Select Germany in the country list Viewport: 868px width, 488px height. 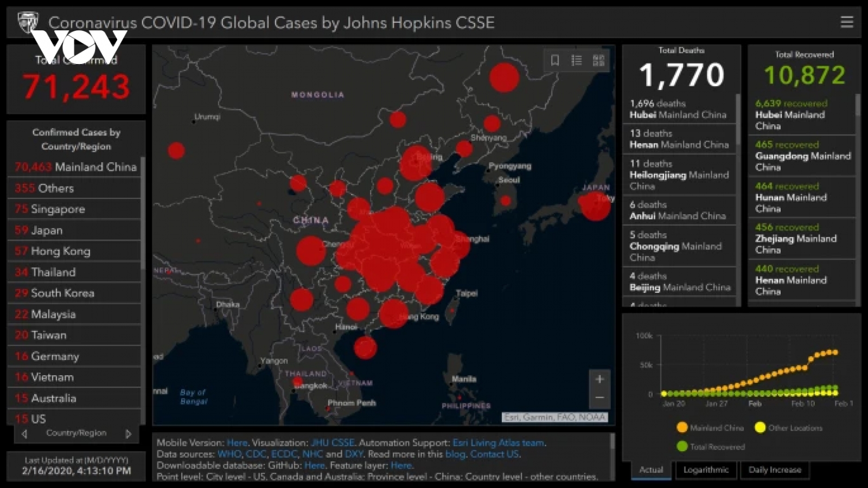(74, 356)
